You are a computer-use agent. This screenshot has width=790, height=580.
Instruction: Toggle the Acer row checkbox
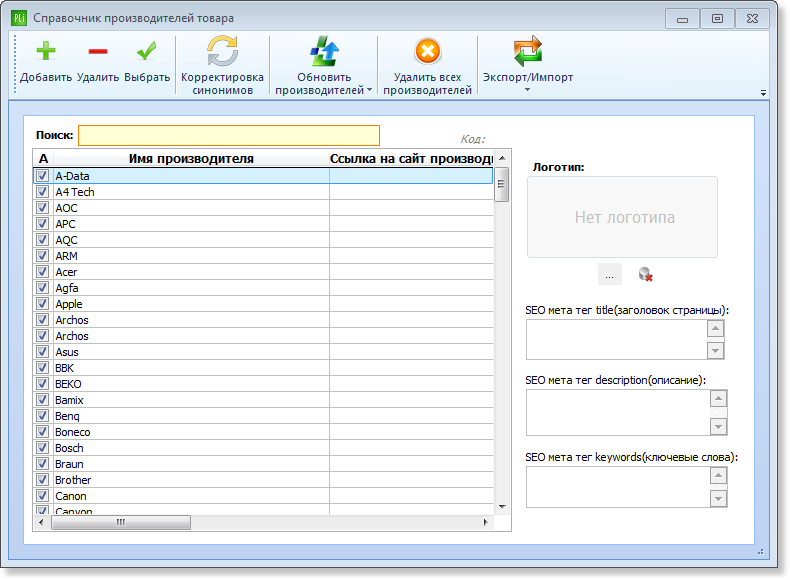coord(42,272)
